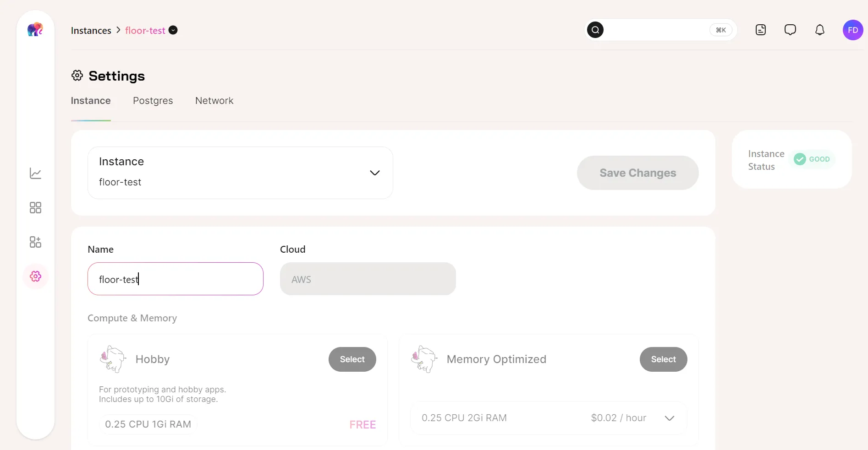Click the Instances breadcrumb link
Screen dimensions: 868x450
pyautogui.click(x=91, y=31)
